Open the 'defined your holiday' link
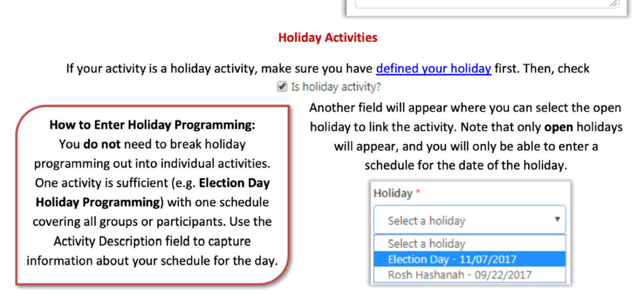This screenshot has width=644, height=295. coord(433,69)
